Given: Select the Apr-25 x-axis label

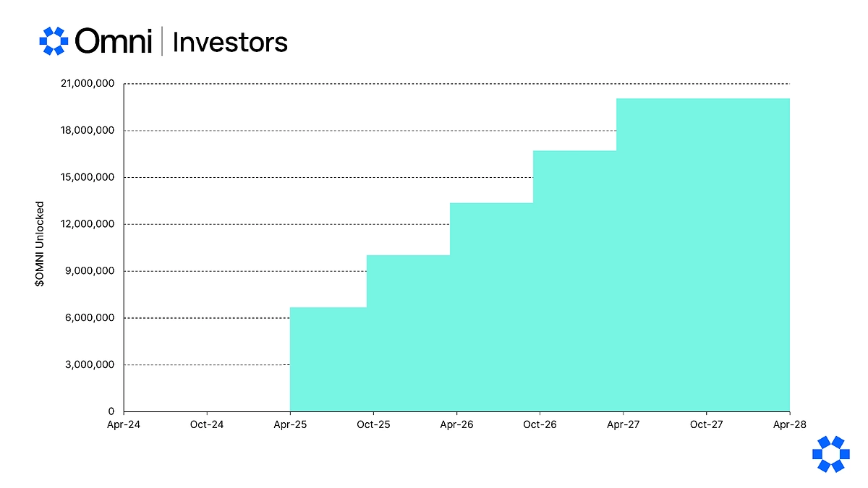Looking at the screenshot, I should point(290,424).
